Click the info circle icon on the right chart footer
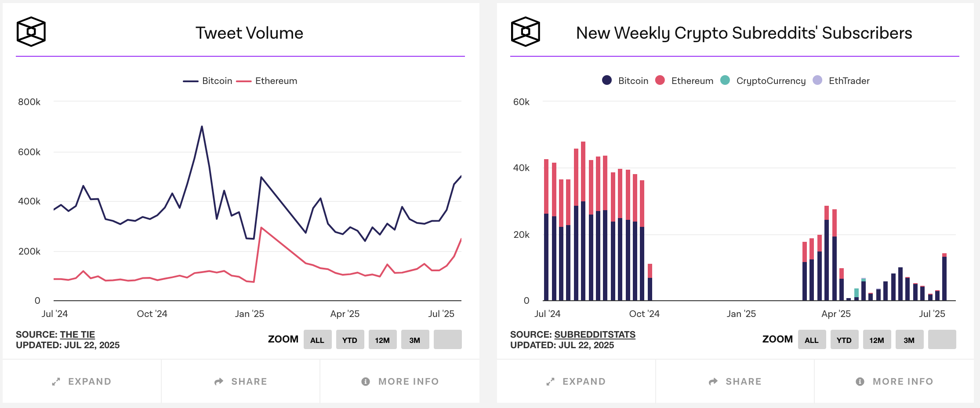 (860, 381)
